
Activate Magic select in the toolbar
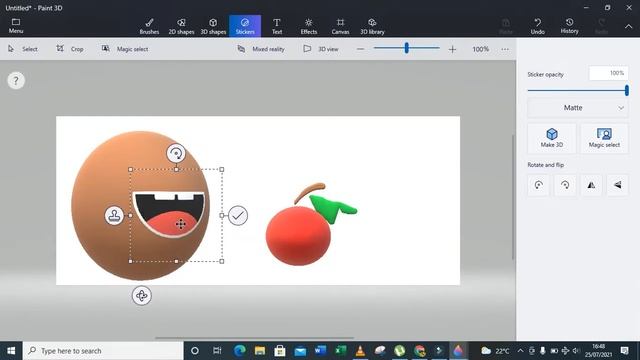point(125,49)
